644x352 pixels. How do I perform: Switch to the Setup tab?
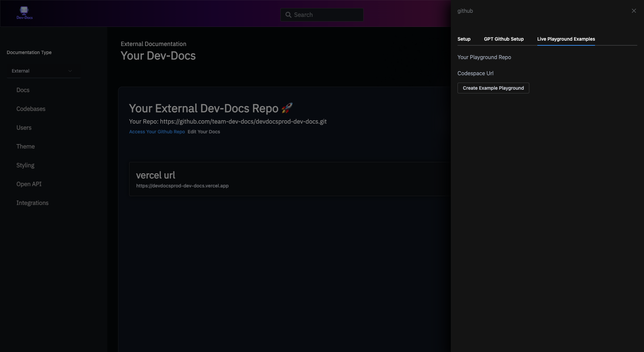coord(464,39)
